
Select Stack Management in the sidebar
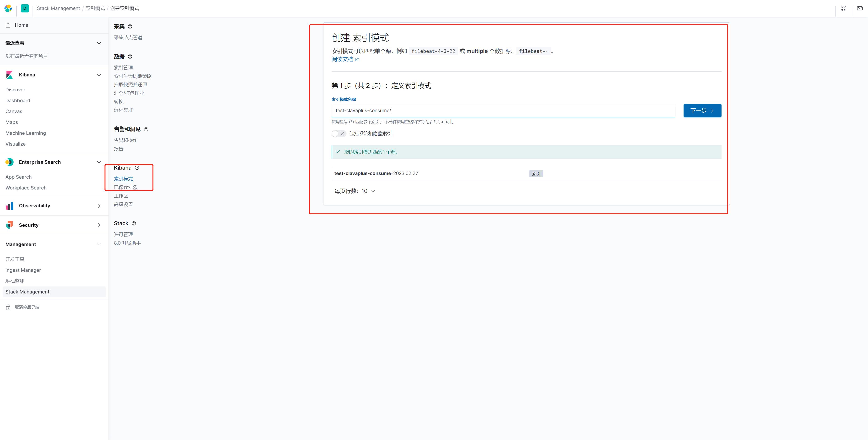click(x=54, y=292)
